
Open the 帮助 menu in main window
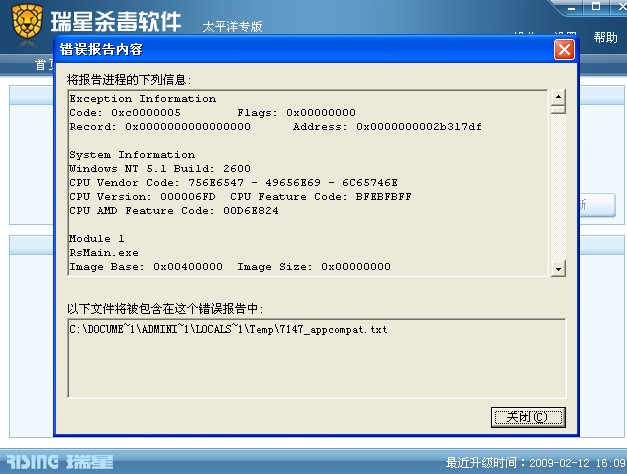tap(605, 38)
